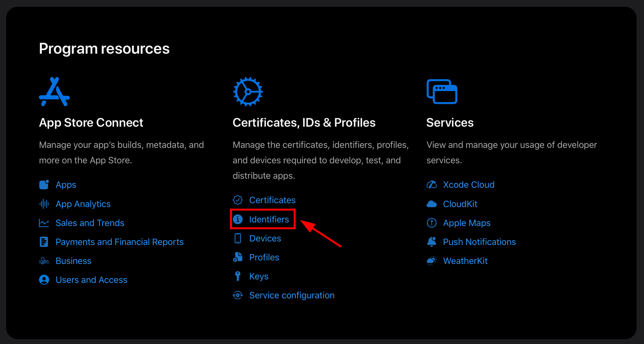Open Apple Maps service
The image size is (644, 344).
coord(466,222)
